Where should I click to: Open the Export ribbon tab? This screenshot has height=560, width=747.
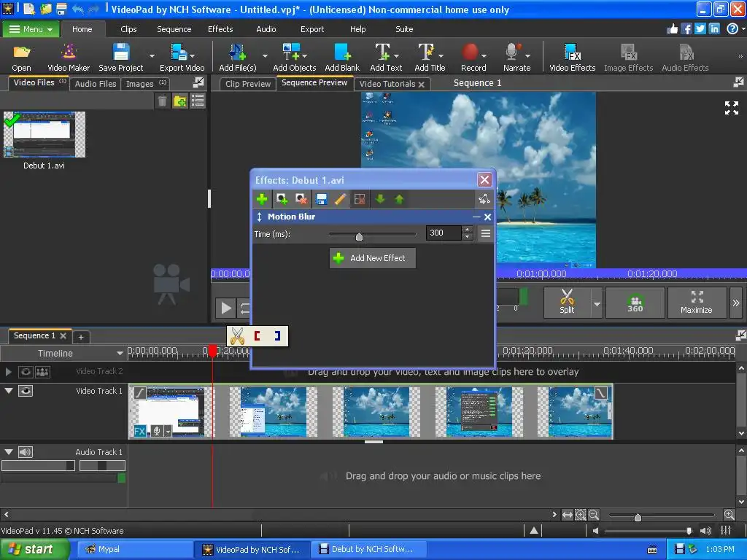click(x=312, y=29)
